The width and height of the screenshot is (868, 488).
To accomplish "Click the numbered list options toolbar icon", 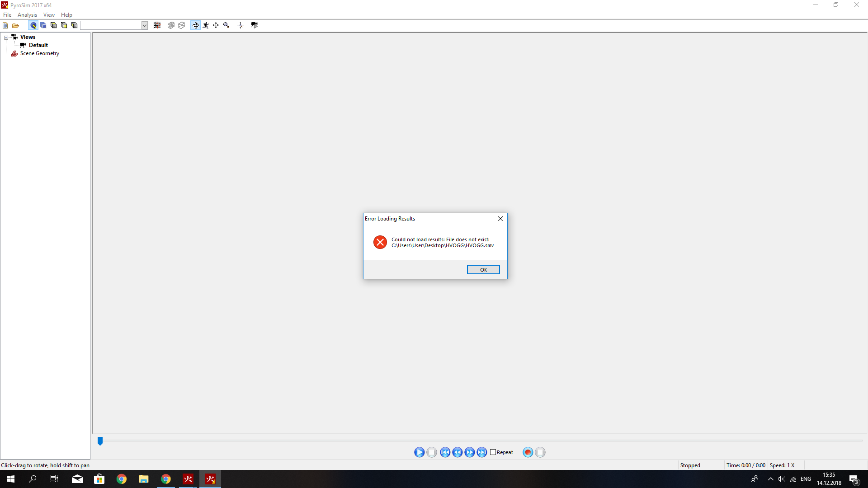I will (x=157, y=25).
